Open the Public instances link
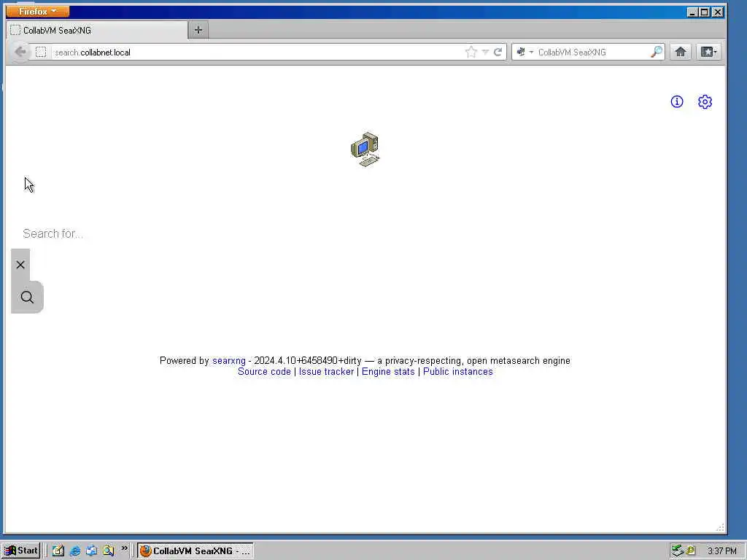 458,371
